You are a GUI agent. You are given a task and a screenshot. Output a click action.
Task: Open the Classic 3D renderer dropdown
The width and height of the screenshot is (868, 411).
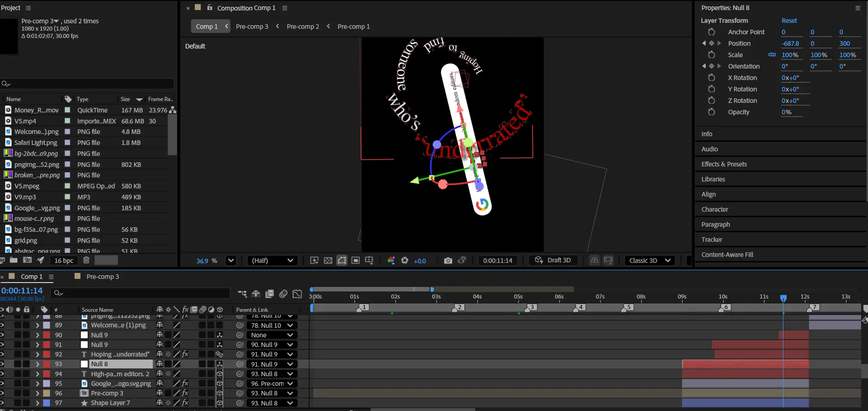649,261
